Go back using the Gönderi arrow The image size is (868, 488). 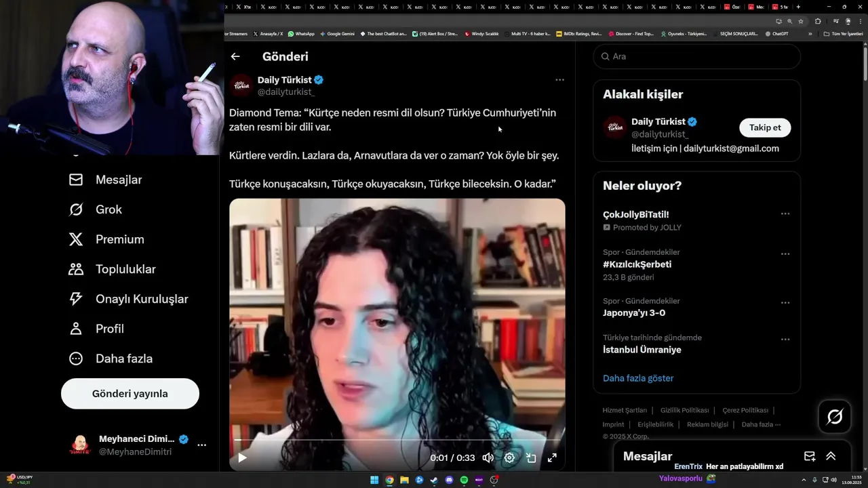pyautogui.click(x=235, y=57)
